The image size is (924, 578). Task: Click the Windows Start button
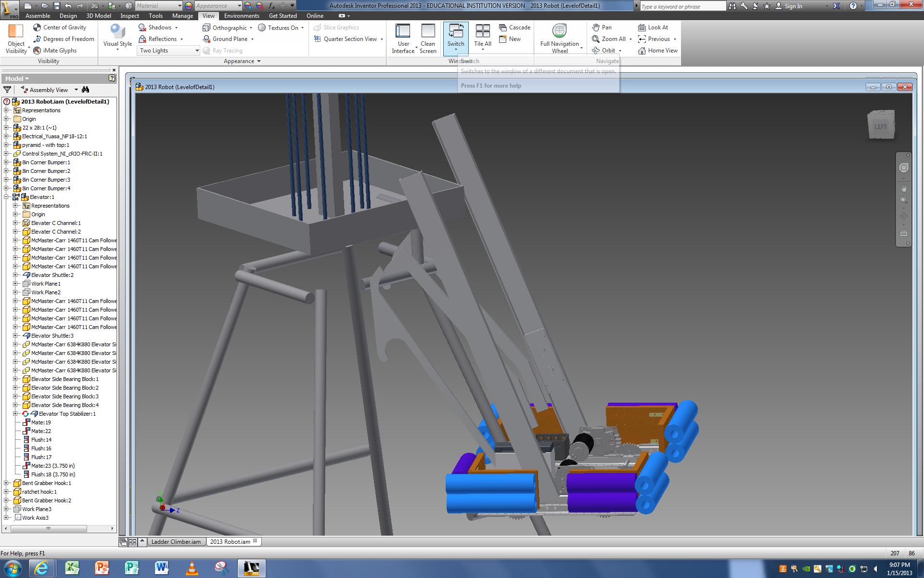coord(13,568)
